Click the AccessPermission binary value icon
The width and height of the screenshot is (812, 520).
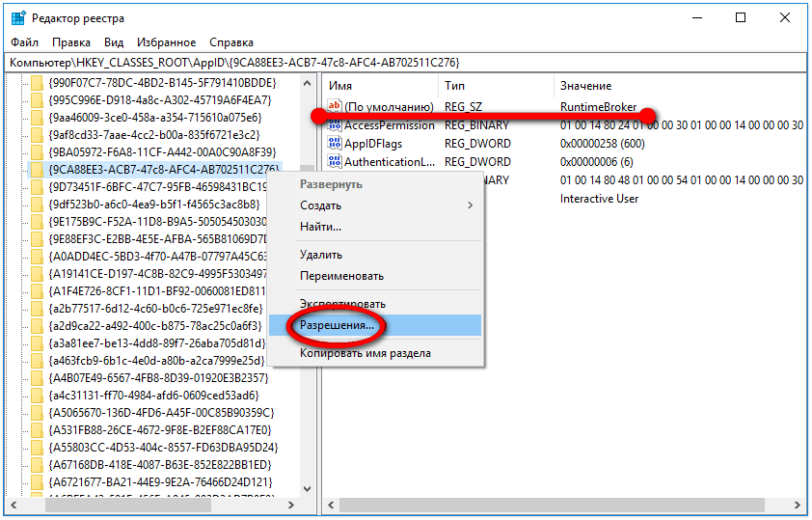[335, 125]
